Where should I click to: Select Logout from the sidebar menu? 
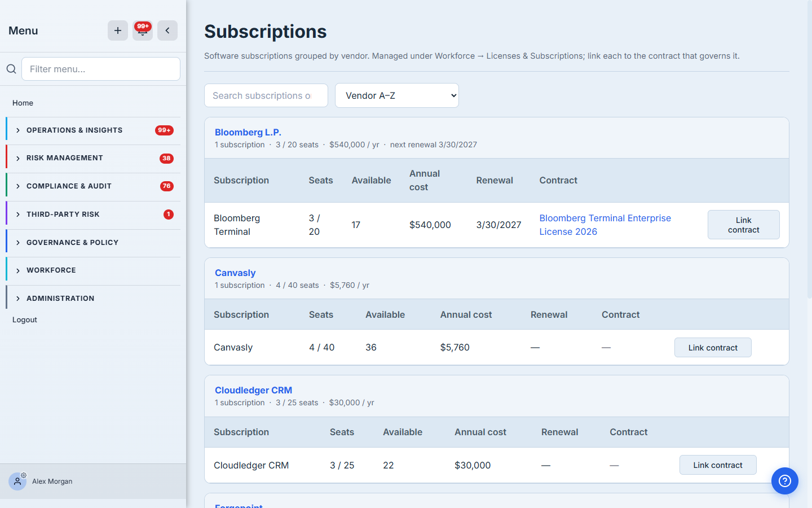point(25,319)
